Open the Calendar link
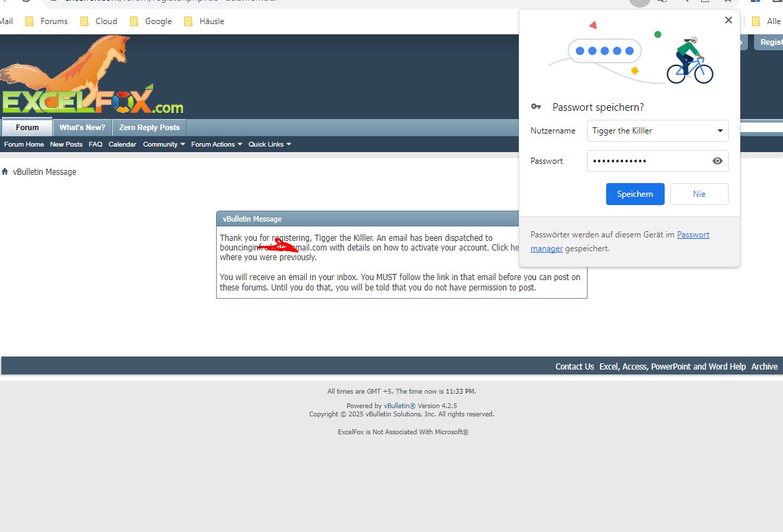Screen dimensions: 783x532 (x=122, y=145)
